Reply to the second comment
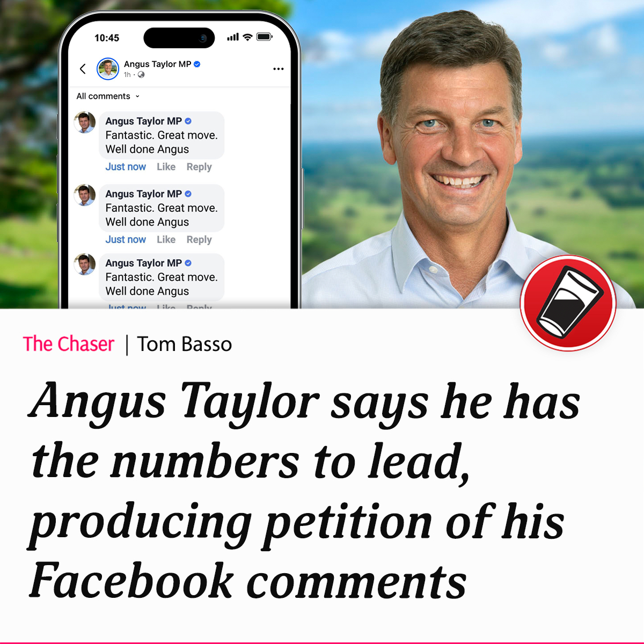 coord(199,239)
